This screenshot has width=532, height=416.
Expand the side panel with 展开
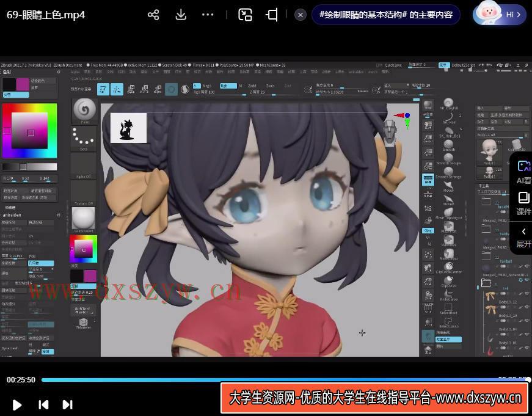(523, 238)
